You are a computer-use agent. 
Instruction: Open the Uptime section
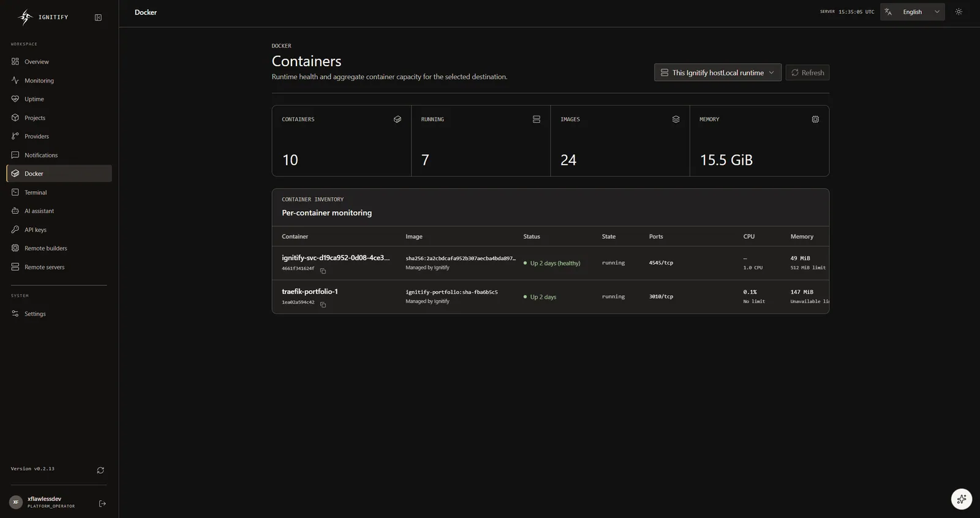pos(59,99)
